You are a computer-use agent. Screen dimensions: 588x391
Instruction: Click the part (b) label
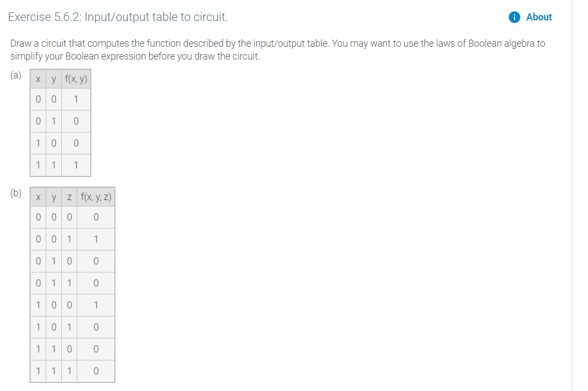coord(16,193)
